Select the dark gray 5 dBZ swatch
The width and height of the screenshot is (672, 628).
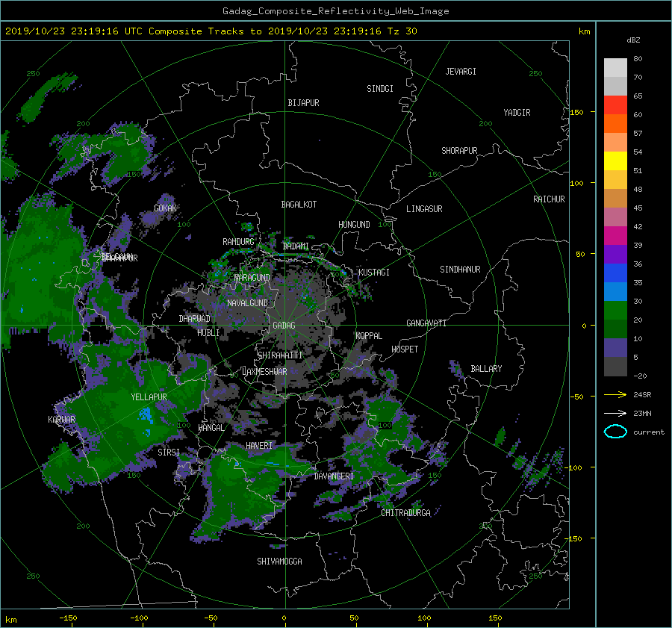click(x=615, y=366)
